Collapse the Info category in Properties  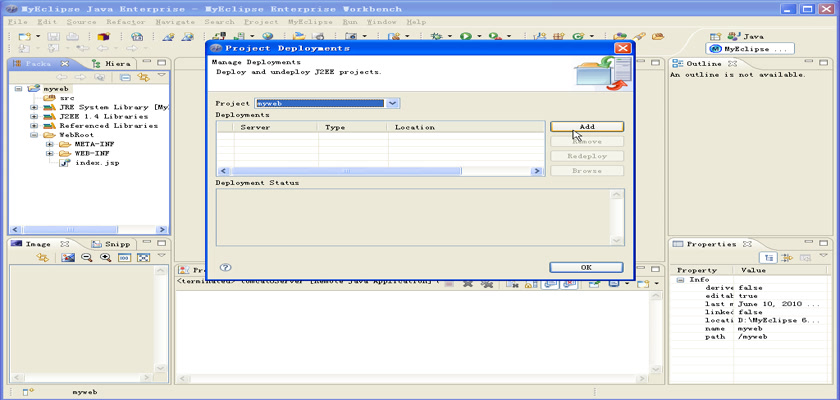click(x=680, y=280)
